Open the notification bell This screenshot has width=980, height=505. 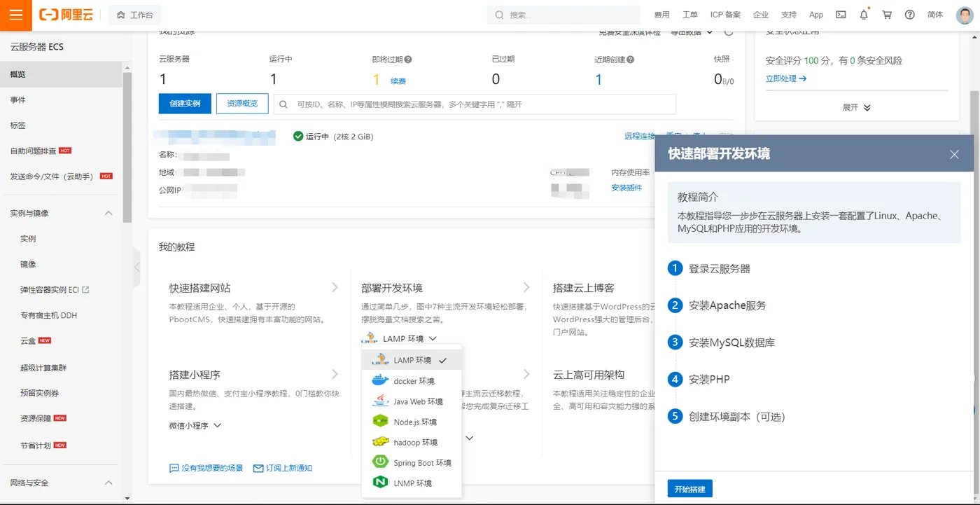click(864, 15)
